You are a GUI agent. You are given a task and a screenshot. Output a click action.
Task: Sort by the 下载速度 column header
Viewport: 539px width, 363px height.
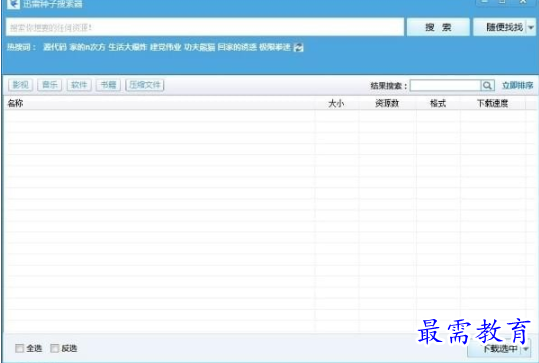coord(493,103)
